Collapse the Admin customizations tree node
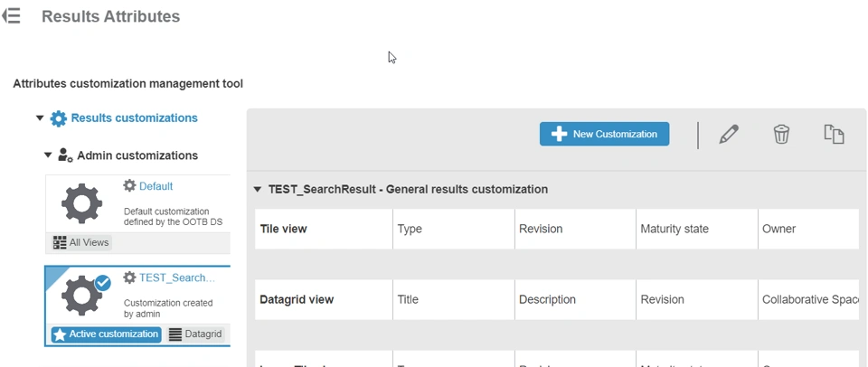The image size is (868, 367). (x=49, y=155)
